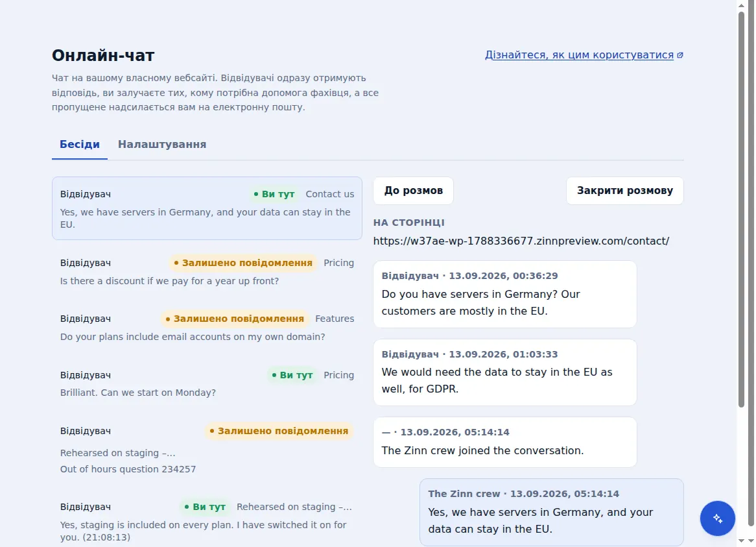Open the 'Can we start on Monday?' conversation
The width and height of the screenshot is (756, 547).
click(x=207, y=383)
